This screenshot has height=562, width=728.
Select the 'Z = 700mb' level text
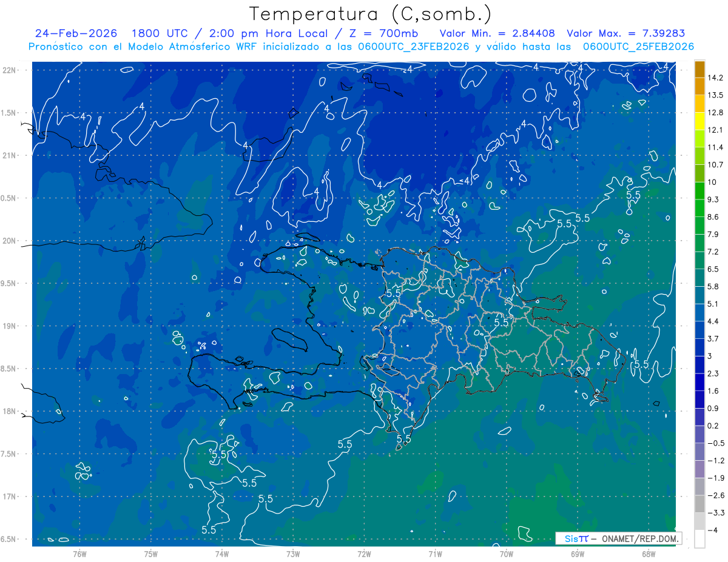[x=382, y=33]
